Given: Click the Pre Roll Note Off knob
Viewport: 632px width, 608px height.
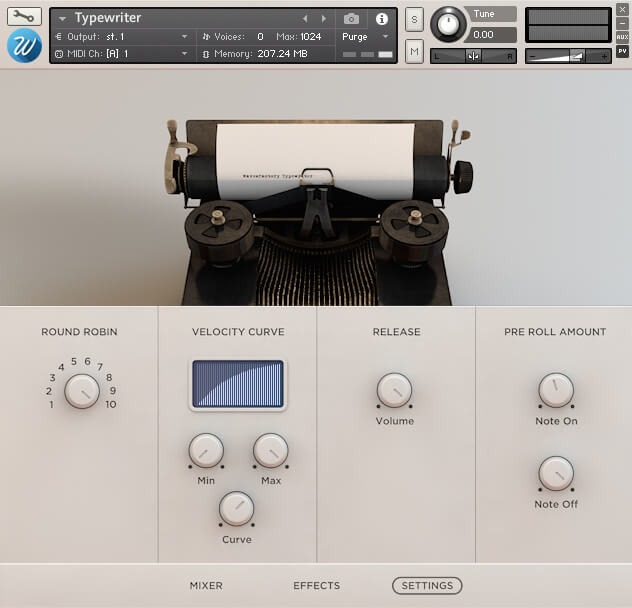Looking at the screenshot, I should pyautogui.click(x=556, y=473).
